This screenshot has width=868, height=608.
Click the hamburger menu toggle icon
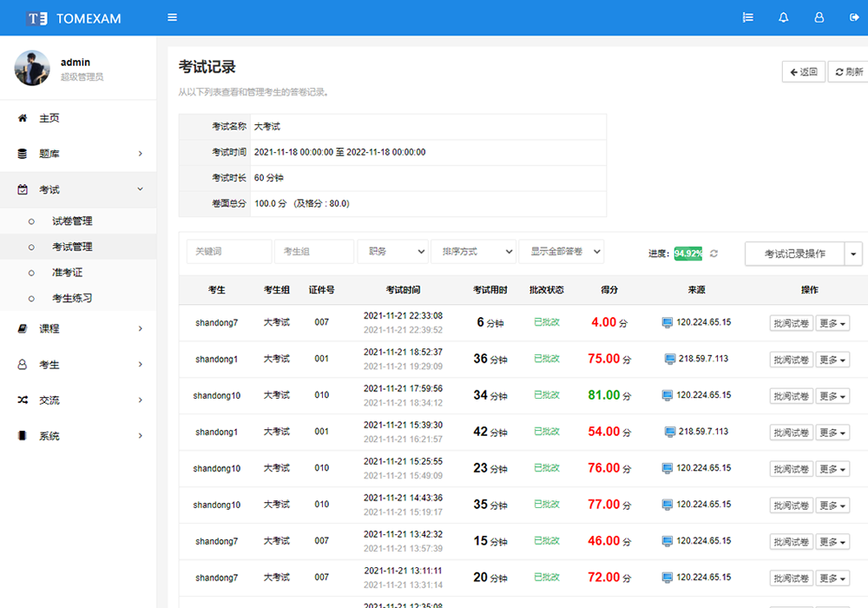tap(173, 17)
